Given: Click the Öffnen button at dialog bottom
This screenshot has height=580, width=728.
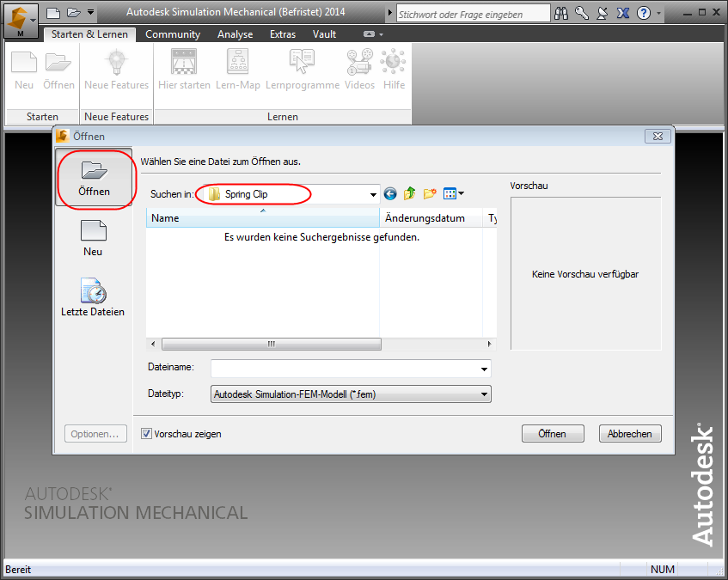Looking at the screenshot, I should pos(553,434).
